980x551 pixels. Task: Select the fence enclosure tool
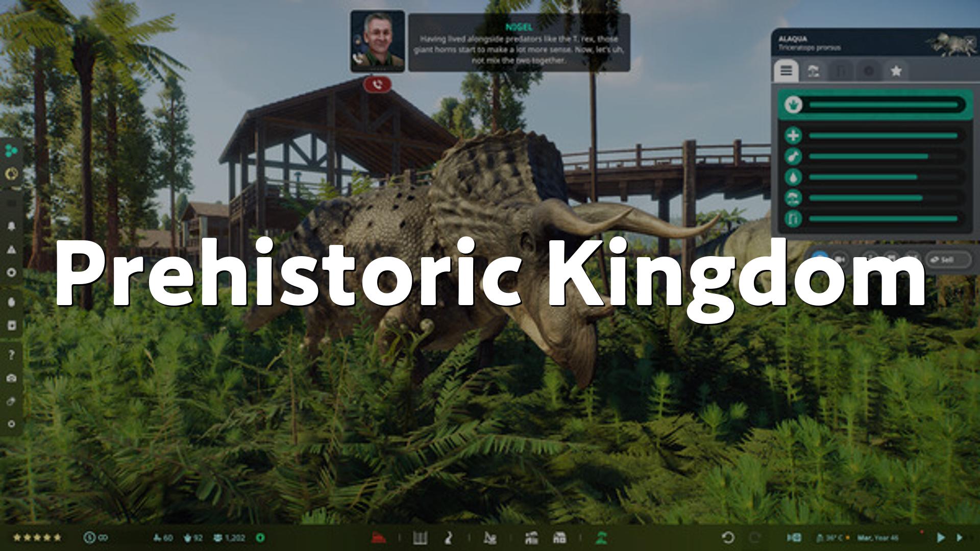420,538
